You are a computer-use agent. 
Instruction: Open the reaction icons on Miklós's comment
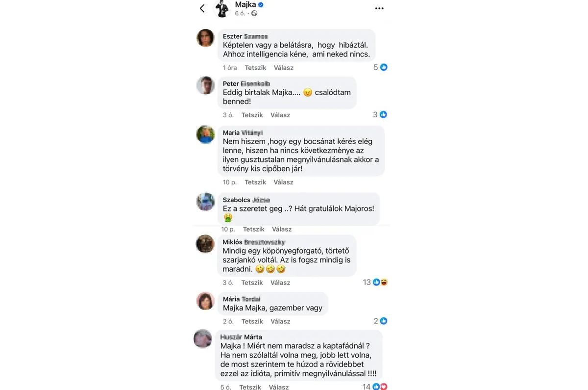click(380, 282)
